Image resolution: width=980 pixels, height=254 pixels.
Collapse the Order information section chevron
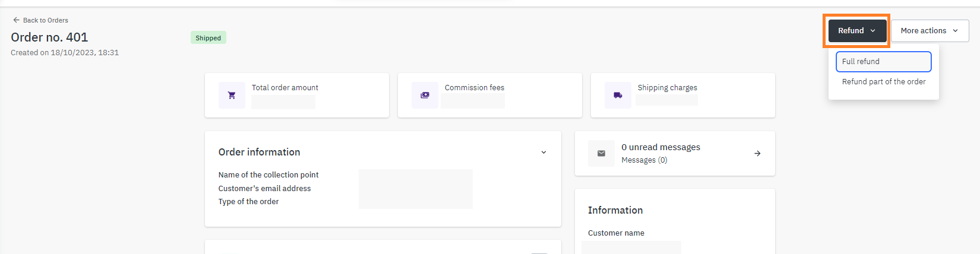click(x=543, y=153)
